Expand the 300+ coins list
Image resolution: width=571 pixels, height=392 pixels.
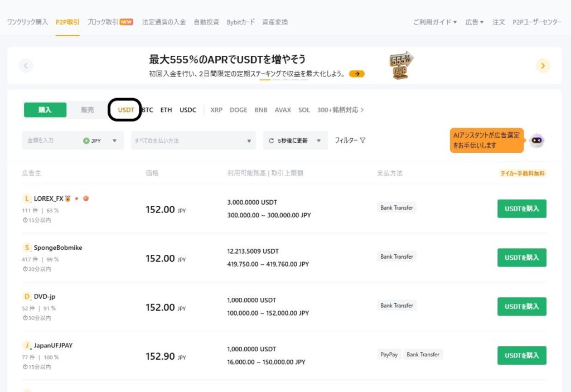[x=340, y=110]
